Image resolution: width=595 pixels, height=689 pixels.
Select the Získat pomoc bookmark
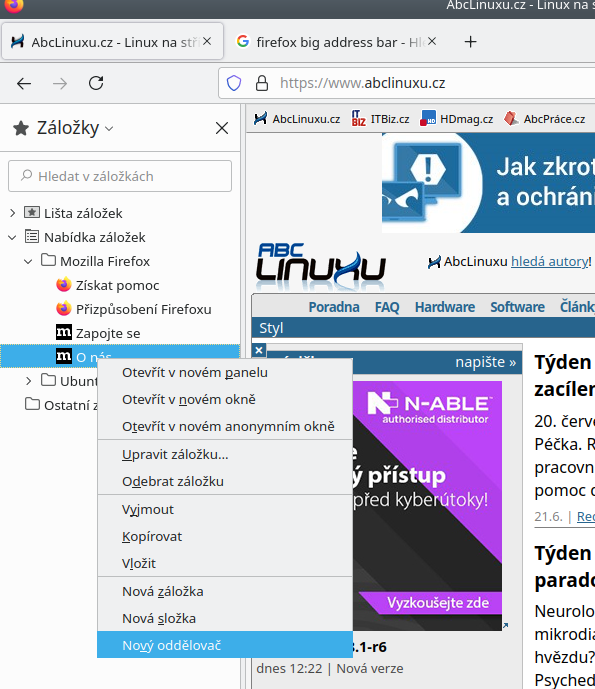[117, 285]
